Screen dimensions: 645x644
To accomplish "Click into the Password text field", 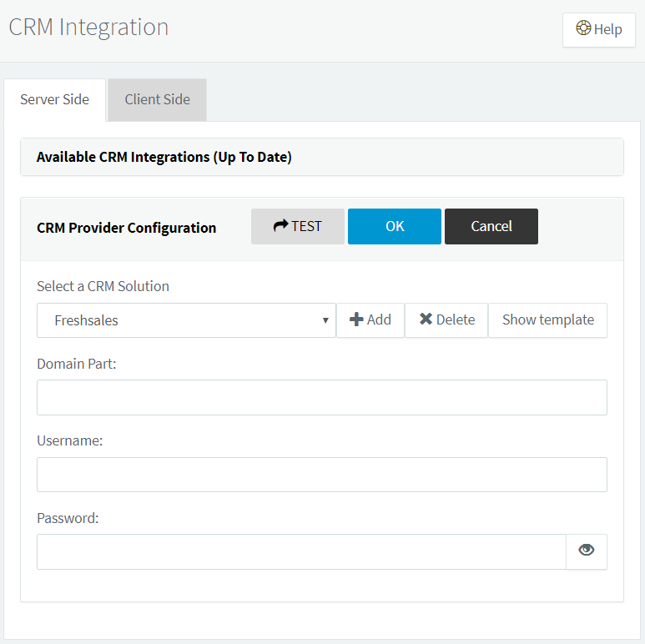I will [x=300, y=551].
